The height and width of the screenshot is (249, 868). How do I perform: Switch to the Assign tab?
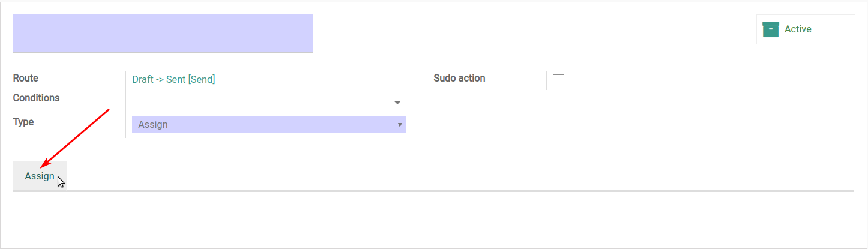click(40, 176)
